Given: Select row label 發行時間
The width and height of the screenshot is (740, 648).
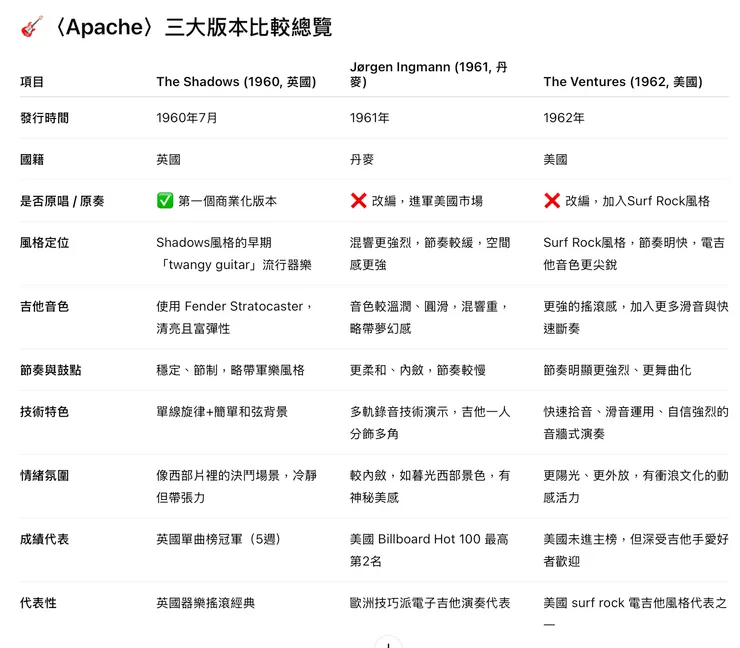Looking at the screenshot, I should tap(44, 118).
